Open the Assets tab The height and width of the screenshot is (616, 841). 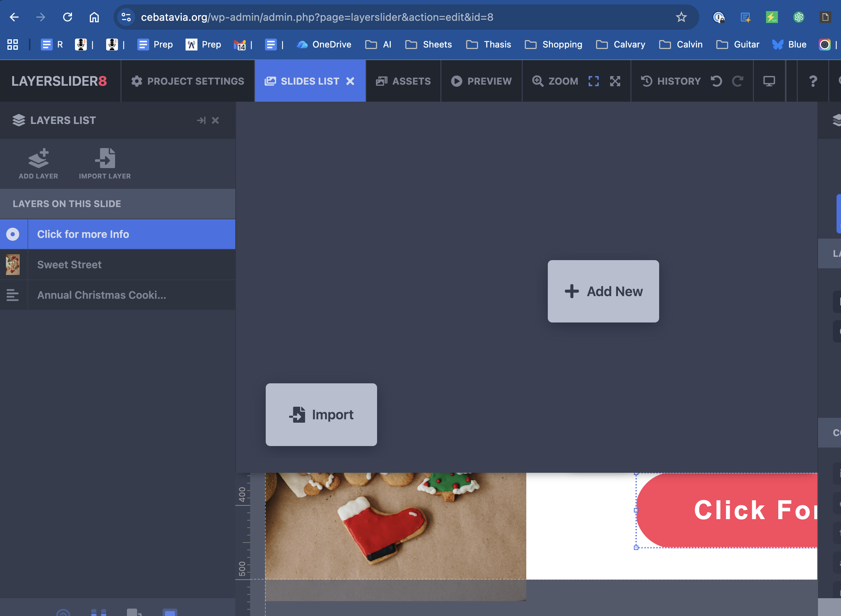pos(403,81)
